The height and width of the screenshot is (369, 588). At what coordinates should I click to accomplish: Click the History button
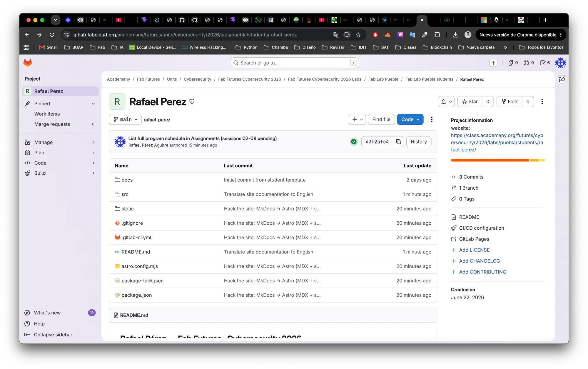pos(419,142)
